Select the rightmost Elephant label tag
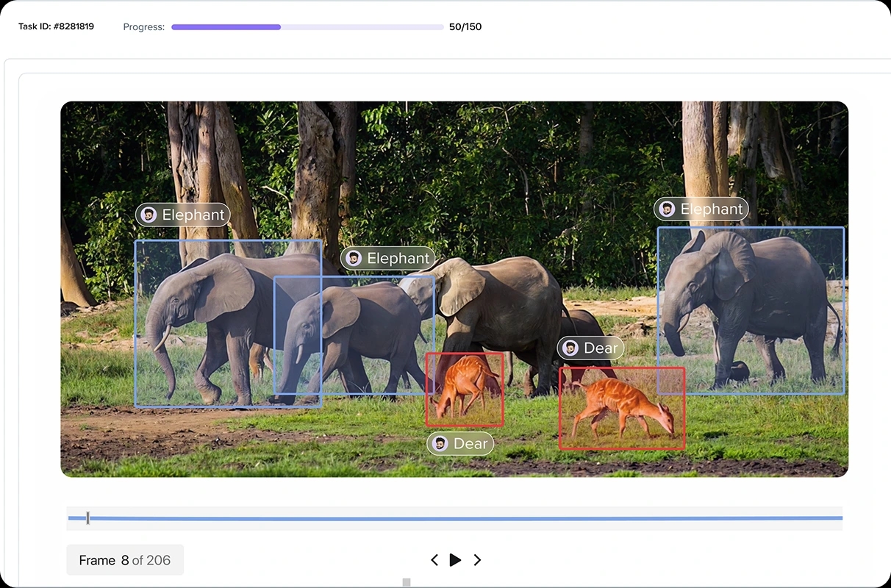 [701, 209]
